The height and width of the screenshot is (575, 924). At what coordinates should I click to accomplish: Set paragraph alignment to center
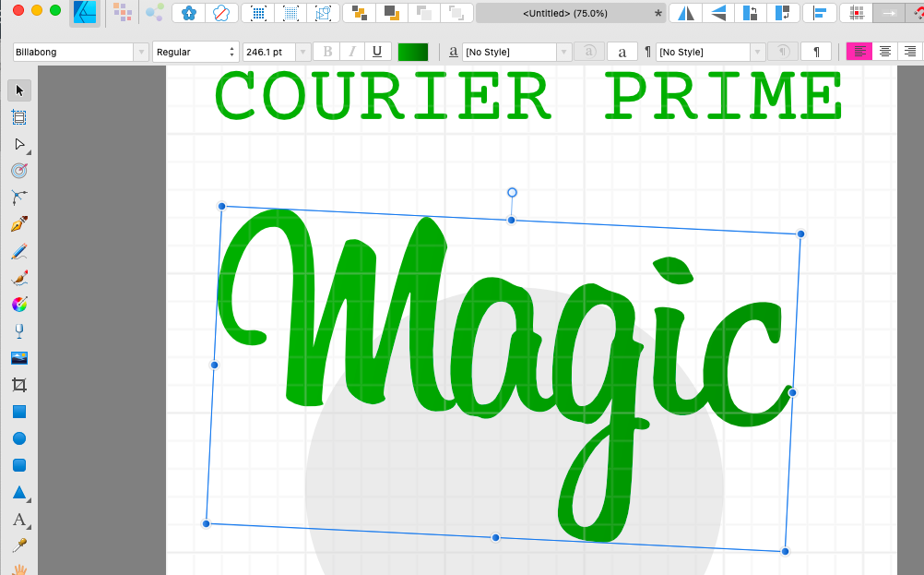click(884, 52)
